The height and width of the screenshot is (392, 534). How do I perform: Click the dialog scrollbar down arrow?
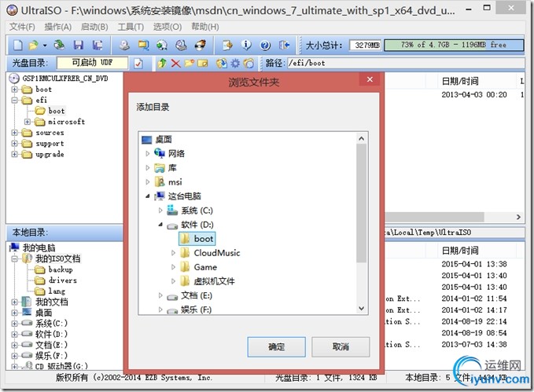click(361, 309)
